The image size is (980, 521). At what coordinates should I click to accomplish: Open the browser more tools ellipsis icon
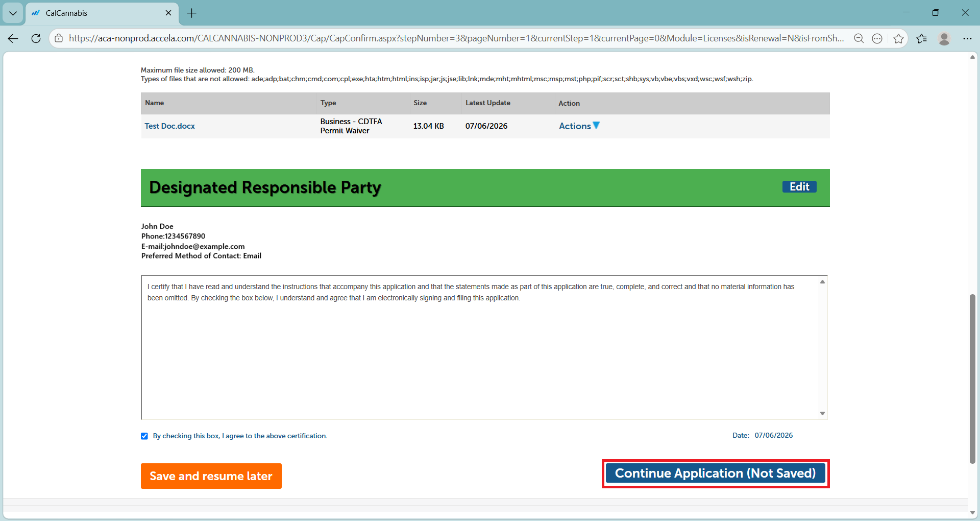pos(877,38)
